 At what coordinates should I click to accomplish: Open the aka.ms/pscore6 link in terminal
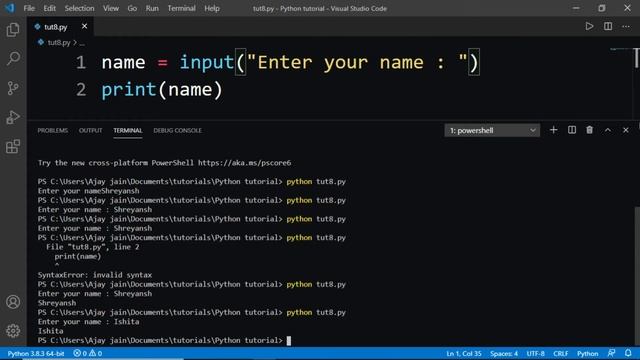tap(244, 163)
